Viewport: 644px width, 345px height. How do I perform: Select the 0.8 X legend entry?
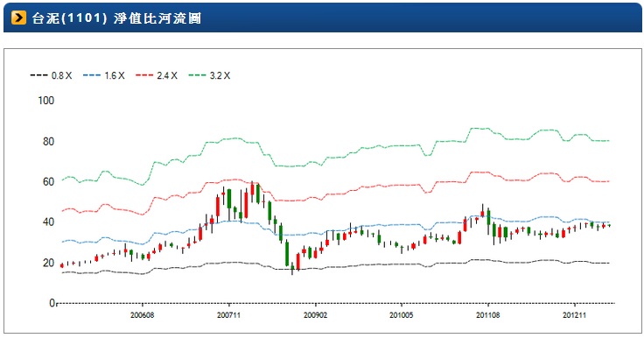[51, 75]
